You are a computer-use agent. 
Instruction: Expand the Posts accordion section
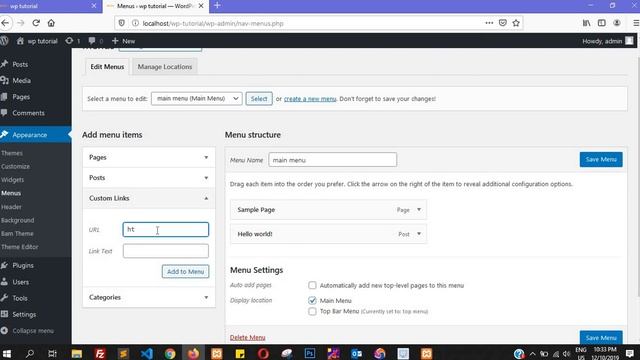pyautogui.click(x=149, y=178)
